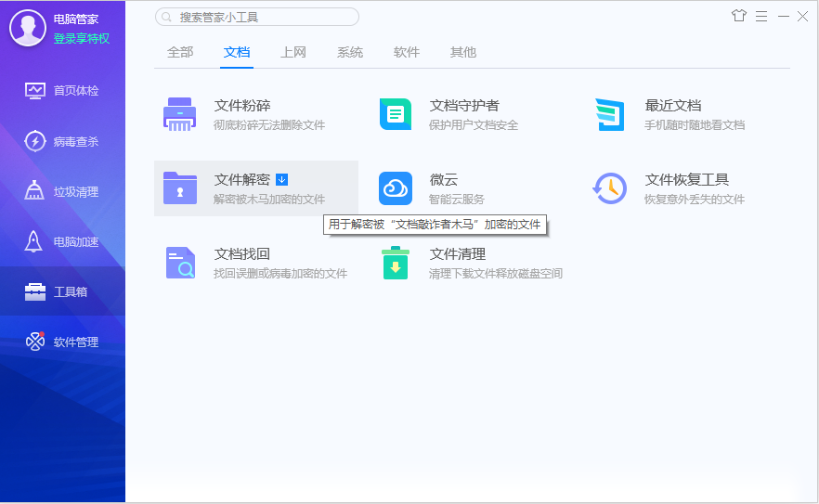Open the 文件清理 trash bin icon
819x504 pixels.
pyautogui.click(x=396, y=263)
